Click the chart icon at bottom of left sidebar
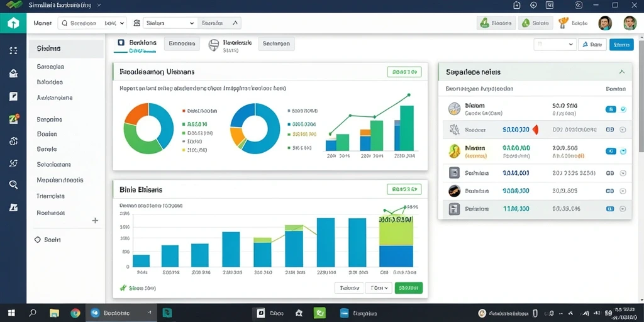Viewport: 644px width, 322px height. pos(13,208)
